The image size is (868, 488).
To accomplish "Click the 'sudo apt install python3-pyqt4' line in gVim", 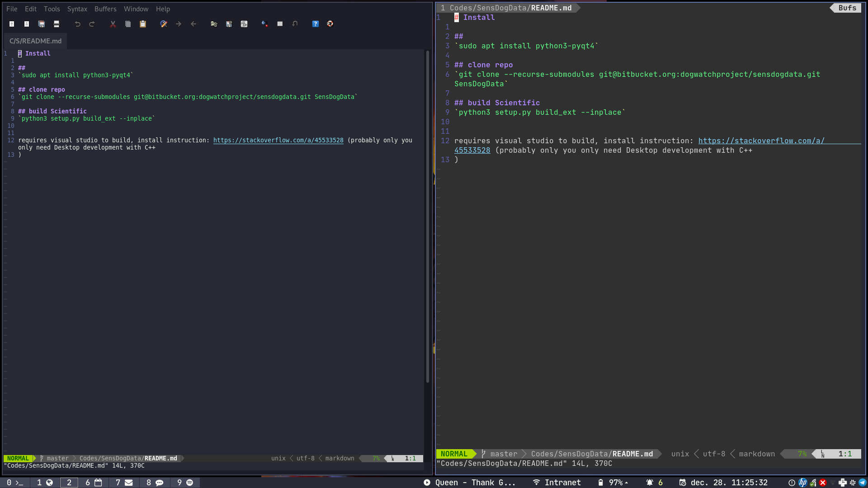I will (76, 75).
